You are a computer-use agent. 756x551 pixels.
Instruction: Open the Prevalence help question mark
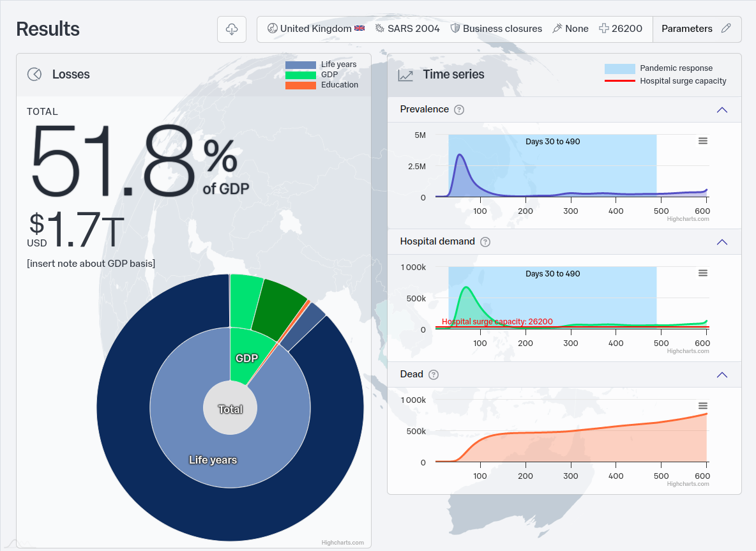[x=458, y=110]
